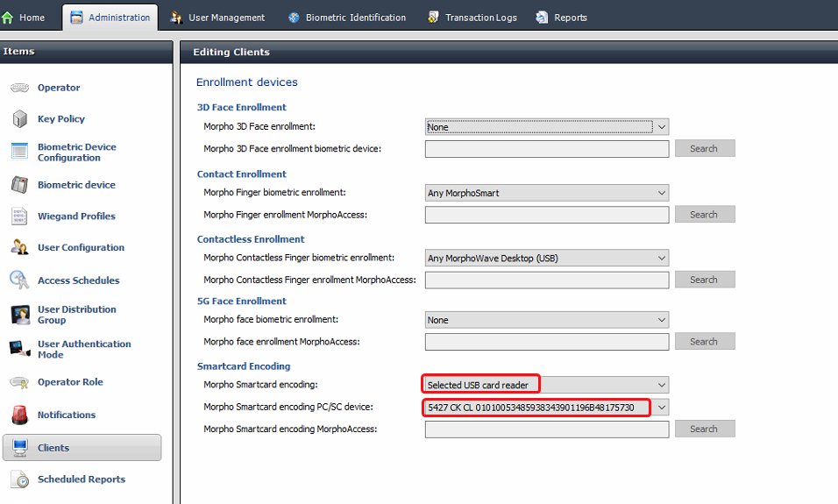Click the Operator Role keys icon
The image size is (838, 504).
(x=20, y=382)
